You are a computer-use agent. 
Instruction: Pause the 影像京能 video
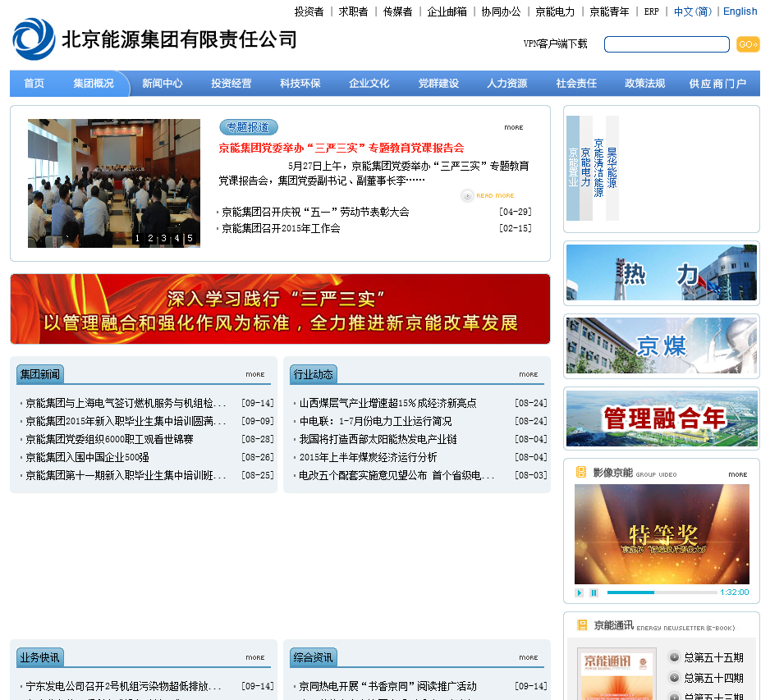[x=594, y=592]
